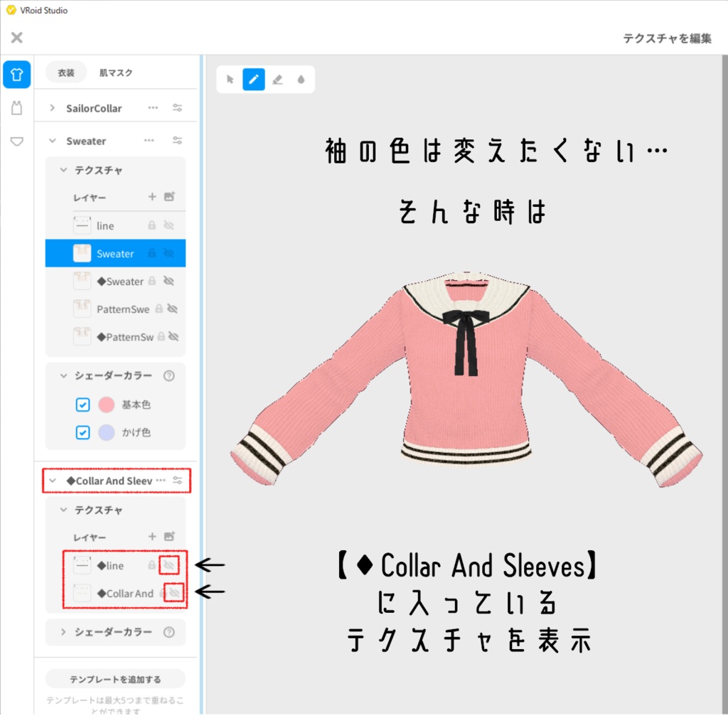This screenshot has width=728, height=728.
Task: Select the droplet blur tool
Action: click(x=301, y=80)
